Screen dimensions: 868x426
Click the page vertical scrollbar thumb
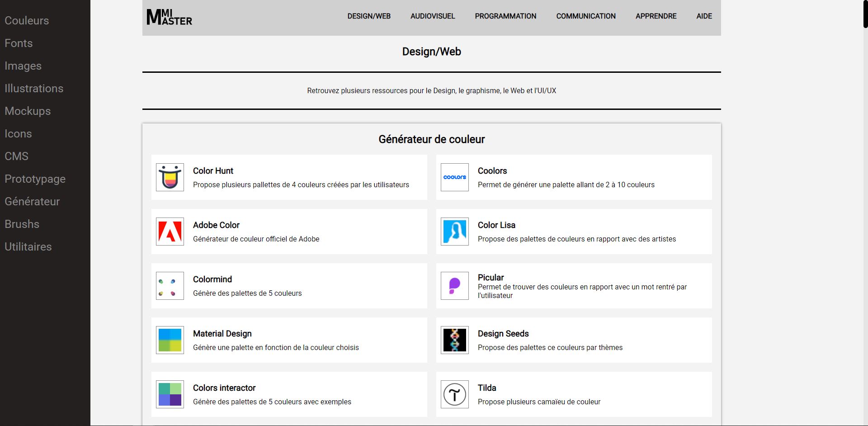tap(865, 14)
